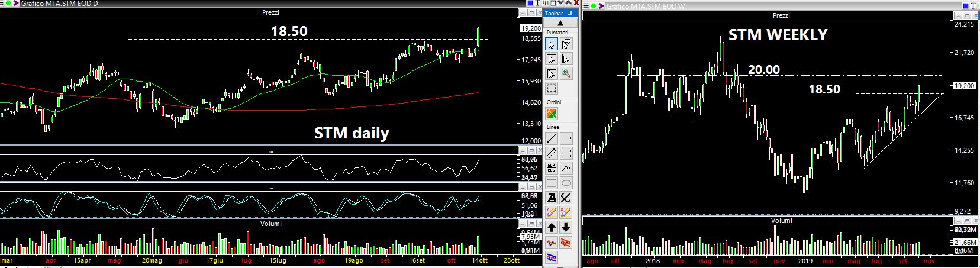
Task: Click the Volumi panel header on the daily chart
Action: tap(270, 224)
